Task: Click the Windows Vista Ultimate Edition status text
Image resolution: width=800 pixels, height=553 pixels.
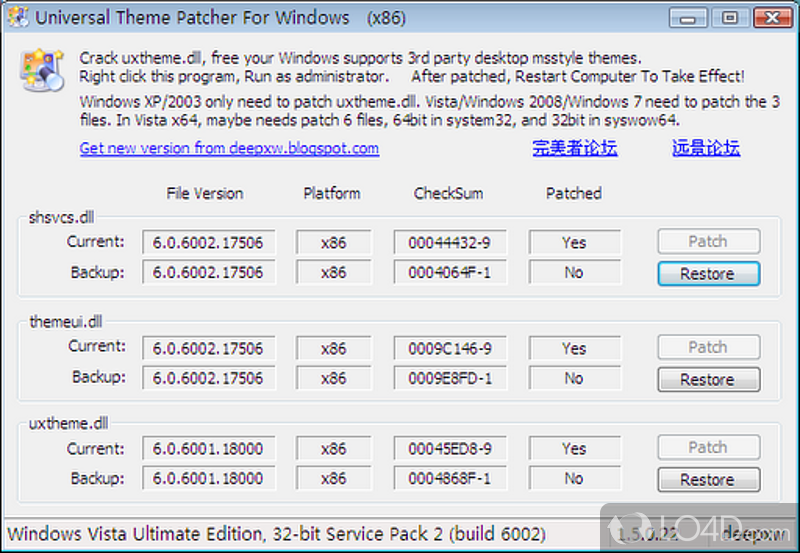Action: pyautogui.click(x=276, y=534)
